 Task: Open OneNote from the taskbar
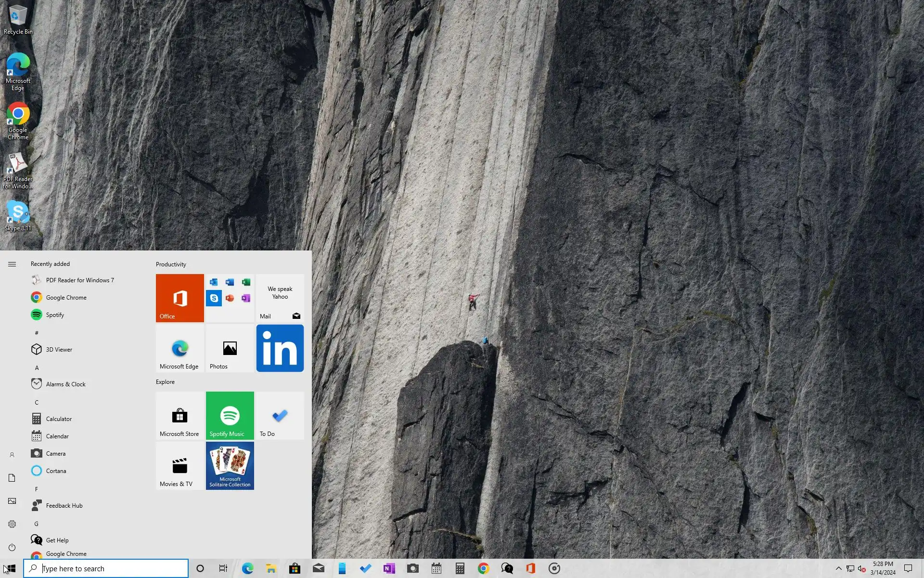tap(389, 568)
